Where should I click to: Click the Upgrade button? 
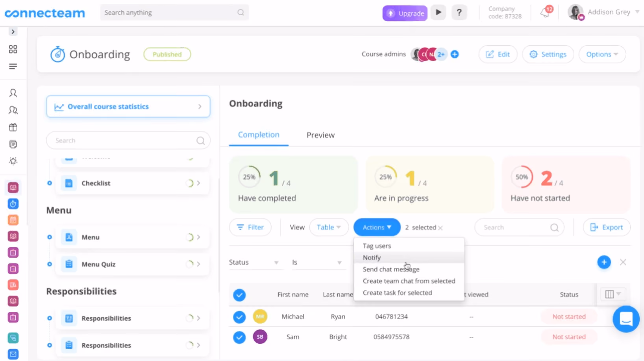tap(405, 13)
